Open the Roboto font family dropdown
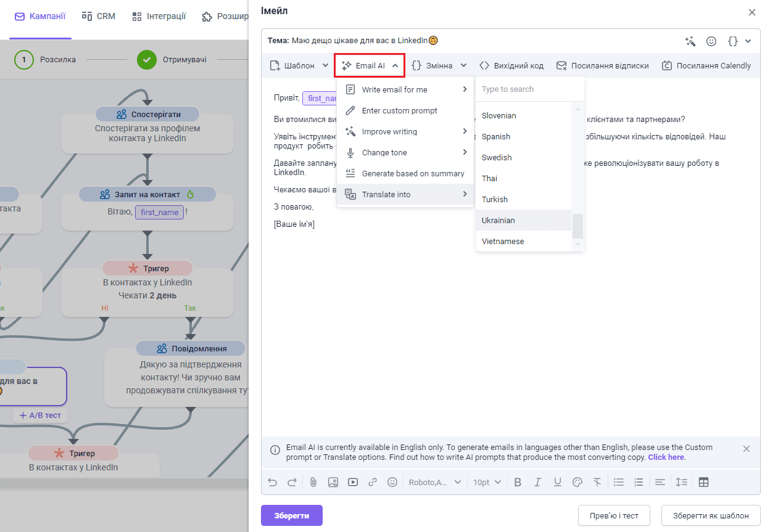The height and width of the screenshot is (532, 778). pyautogui.click(x=434, y=482)
